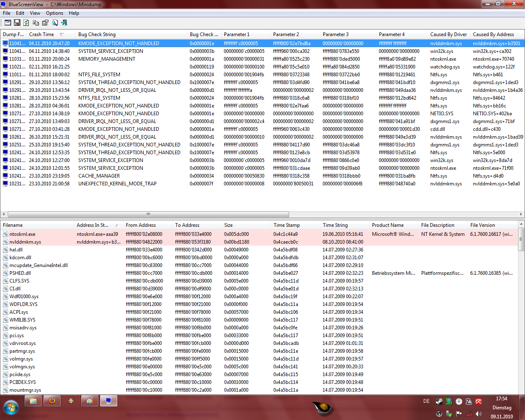Sort by the Caused By Driver column header
The image size is (525, 420).
pyautogui.click(x=449, y=34)
